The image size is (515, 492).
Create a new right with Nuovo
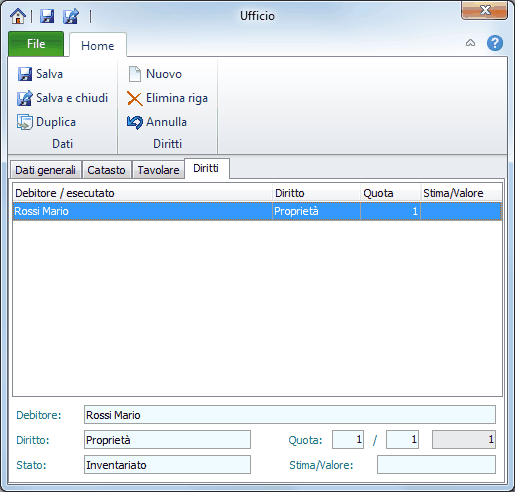point(155,74)
